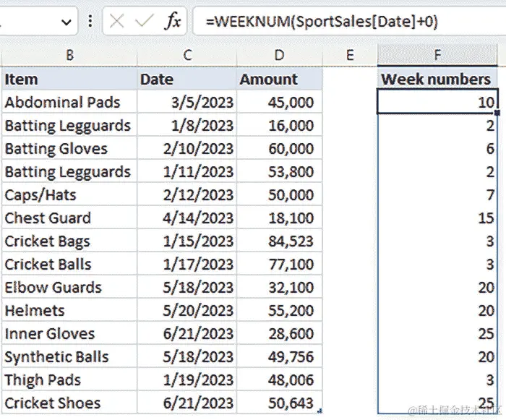Select column E header

(350, 55)
